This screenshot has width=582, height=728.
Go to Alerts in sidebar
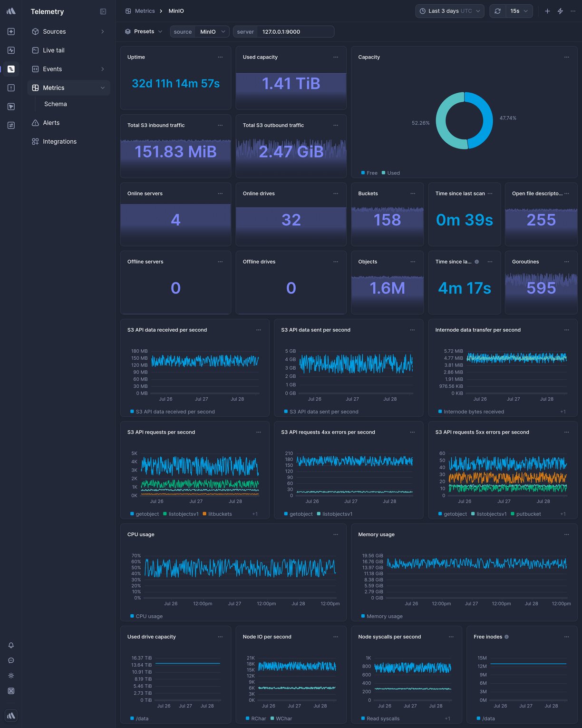click(x=68, y=123)
